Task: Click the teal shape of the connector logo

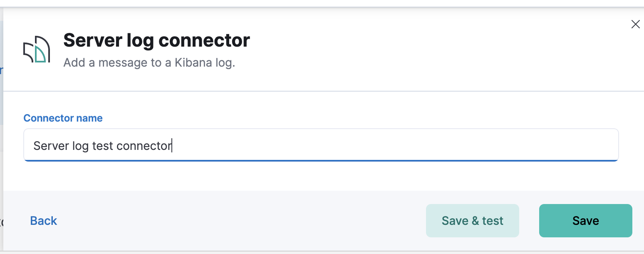Action: point(40,55)
